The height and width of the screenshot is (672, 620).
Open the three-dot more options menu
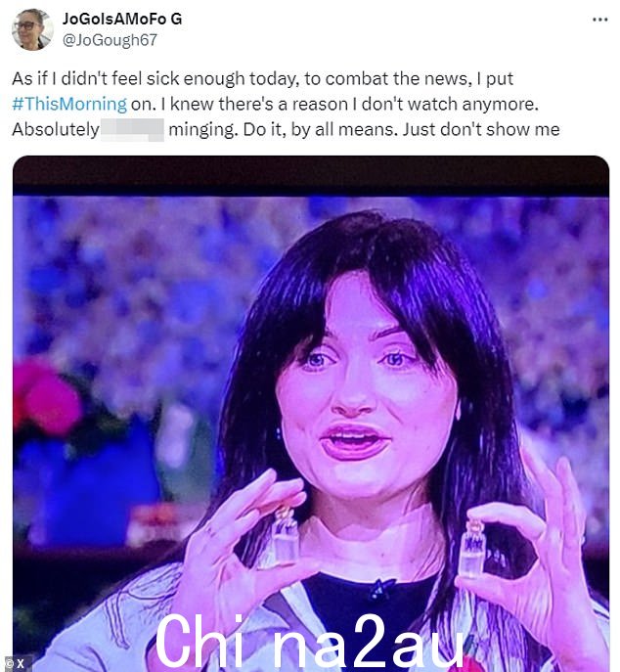599,20
